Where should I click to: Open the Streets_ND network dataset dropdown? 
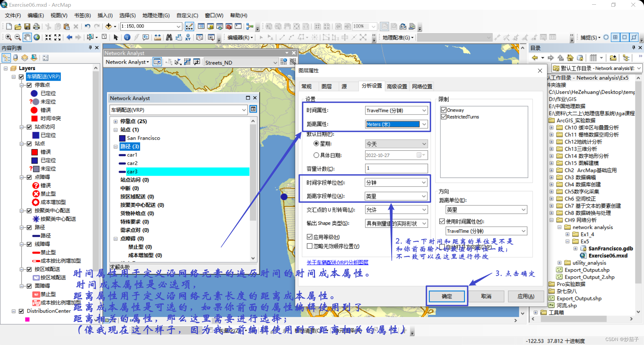coord(276,62)
